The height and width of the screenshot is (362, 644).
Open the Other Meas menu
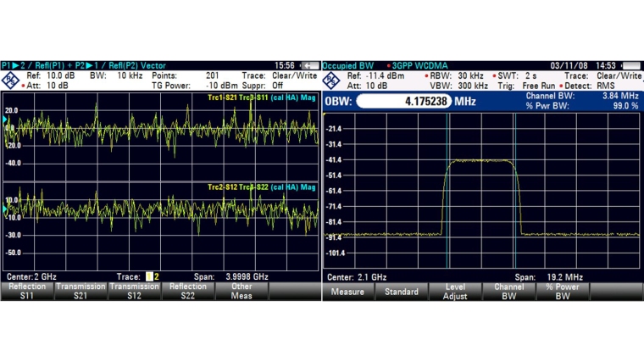coord(241,291)
